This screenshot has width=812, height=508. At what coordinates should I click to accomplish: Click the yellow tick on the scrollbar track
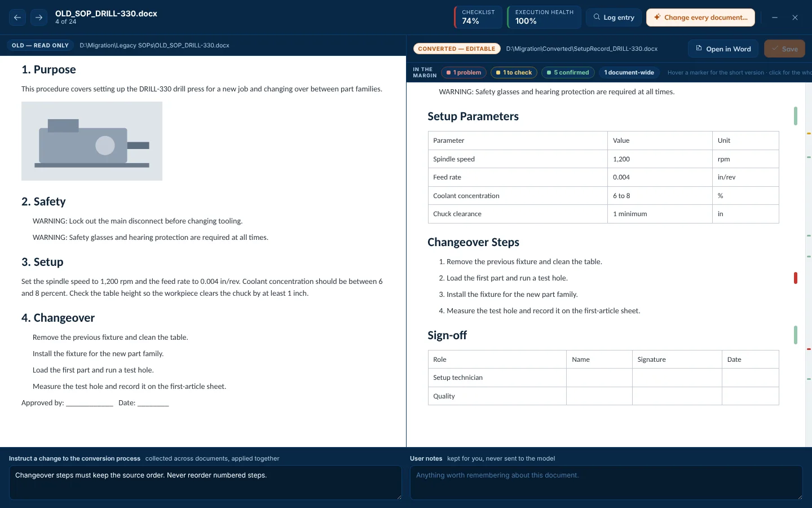pos(809,133)
